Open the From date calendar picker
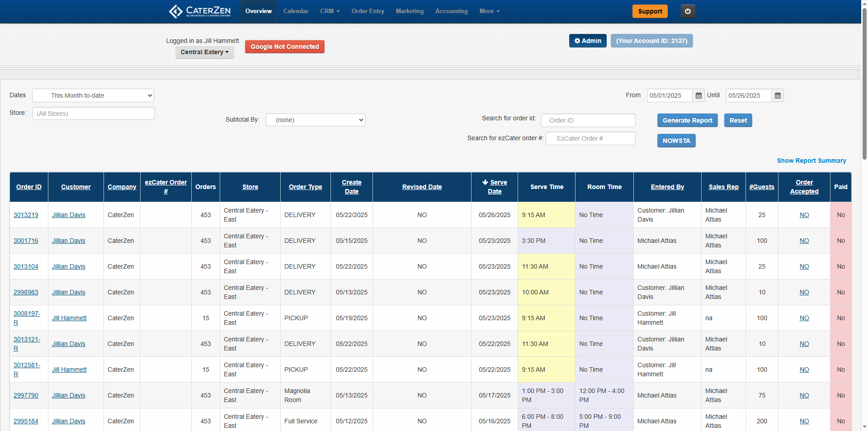Image resolution: width=868 pixels, height=431 pixels. [698, 95]
